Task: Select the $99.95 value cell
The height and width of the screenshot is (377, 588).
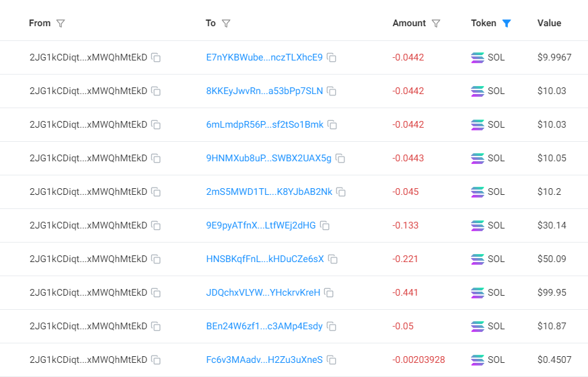Action: pos(552,293)
